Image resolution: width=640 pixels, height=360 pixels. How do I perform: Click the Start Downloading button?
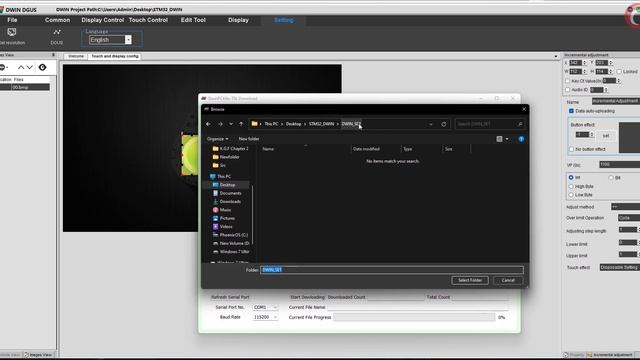click(x=307, y=297)
